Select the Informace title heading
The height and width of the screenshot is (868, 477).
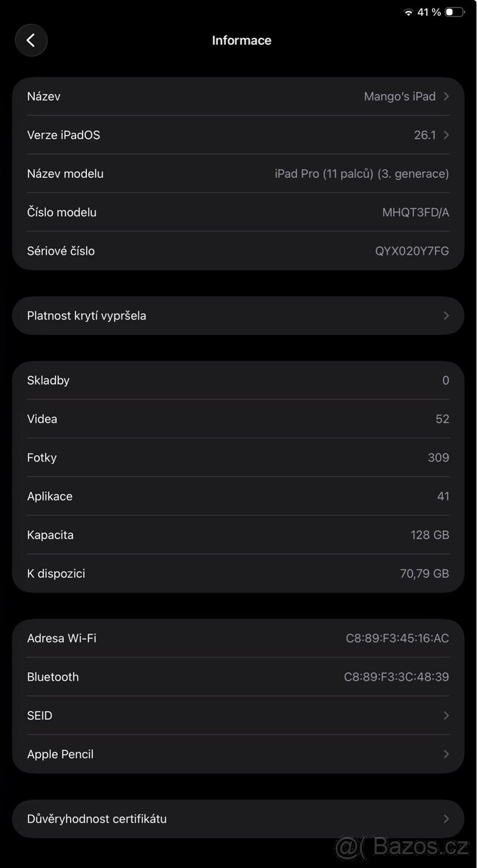(242, 40)
